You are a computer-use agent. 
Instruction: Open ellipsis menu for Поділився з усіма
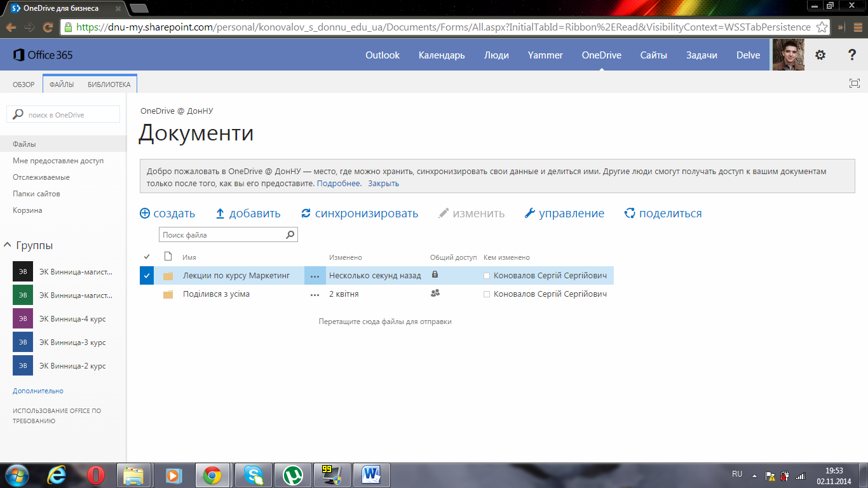click(x=315, y=295)
